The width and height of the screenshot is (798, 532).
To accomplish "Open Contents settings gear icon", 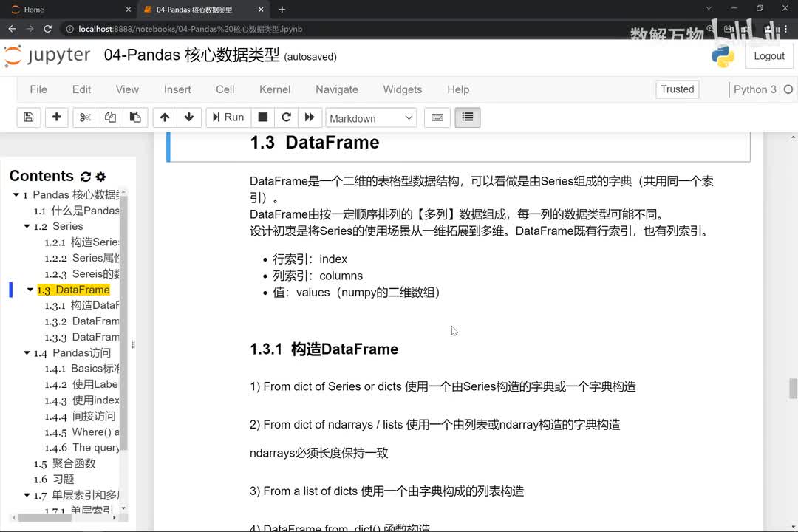I will coord(100,177).
